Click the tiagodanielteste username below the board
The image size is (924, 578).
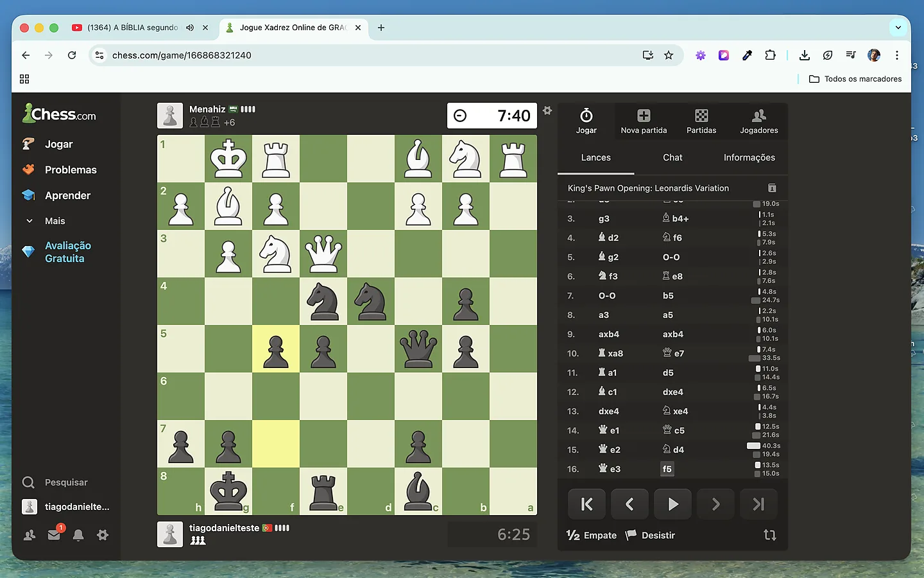tap(224, 528)
